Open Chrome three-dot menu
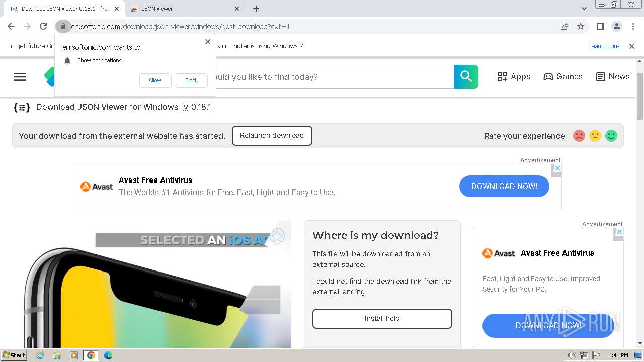The image size is (644, 362). point(632,26)
